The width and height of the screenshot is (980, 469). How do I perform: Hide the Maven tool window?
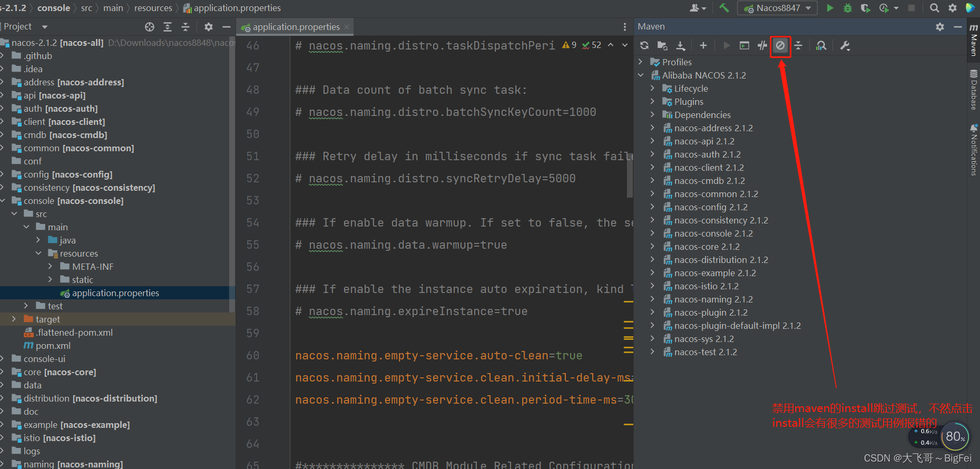(x=958, y=26)
